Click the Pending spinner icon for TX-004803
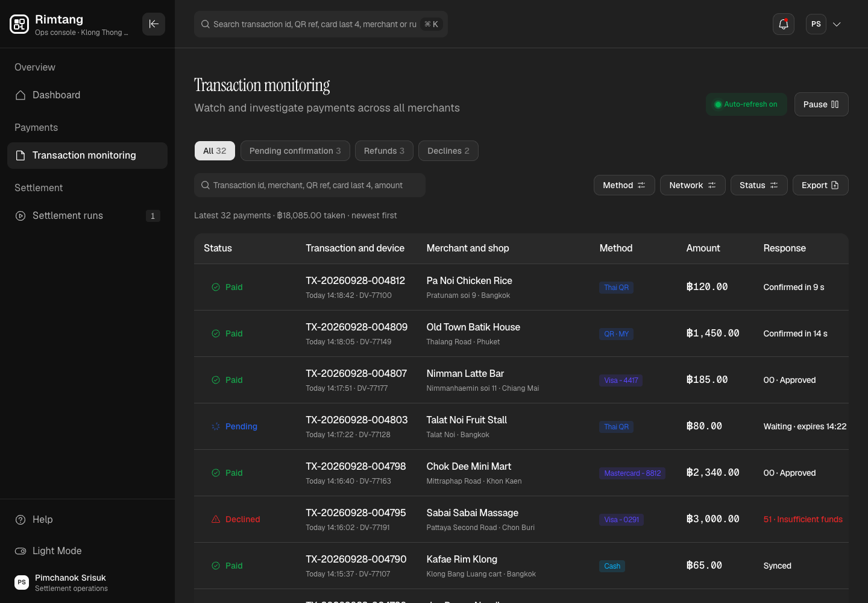 [216, 426]
